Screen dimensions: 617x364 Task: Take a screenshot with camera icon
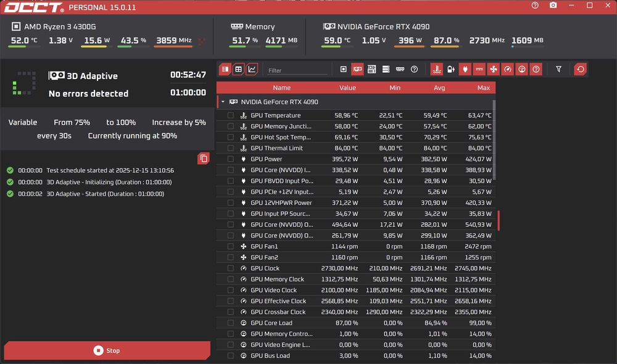pos(553,6)
